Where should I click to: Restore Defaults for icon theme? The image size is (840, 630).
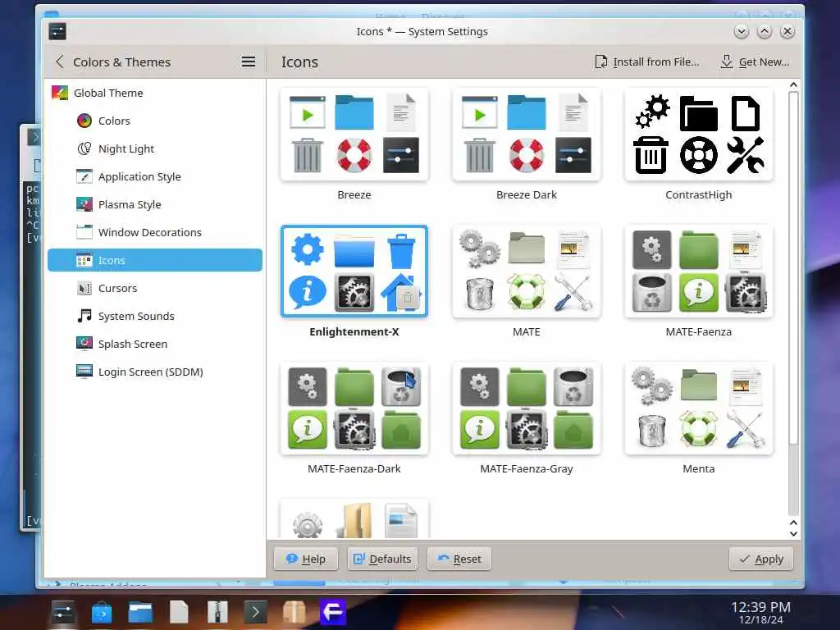(382, 559)
